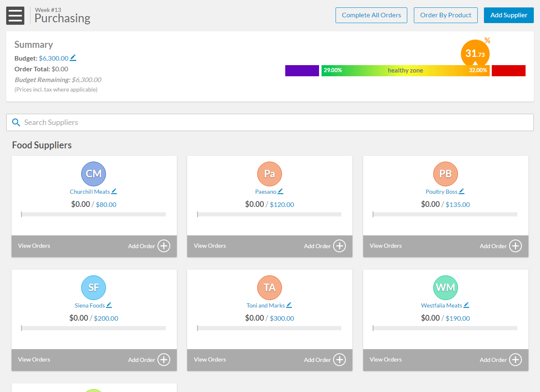Click the red zone of budget bar
This screenshot has height=392, width=540.
click(509, 70)
